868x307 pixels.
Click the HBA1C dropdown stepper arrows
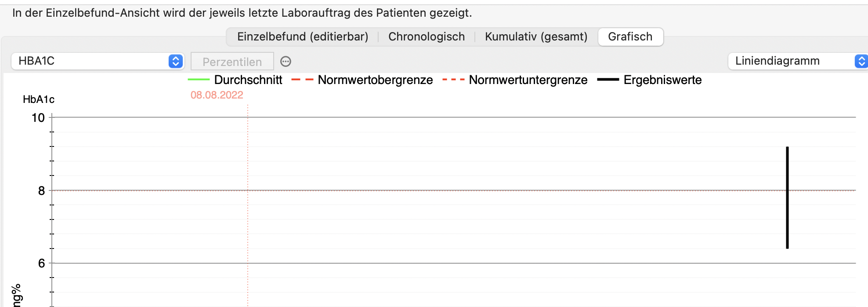pyautogui.click(x=176, y=61)
